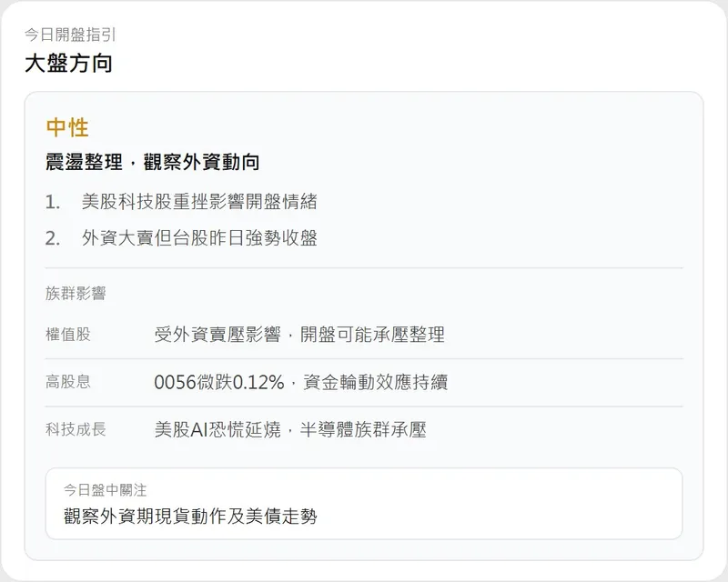Open the 科技成長 row
Image resolution: width=728 pixels, height=582 pixels.
[364, 429]
